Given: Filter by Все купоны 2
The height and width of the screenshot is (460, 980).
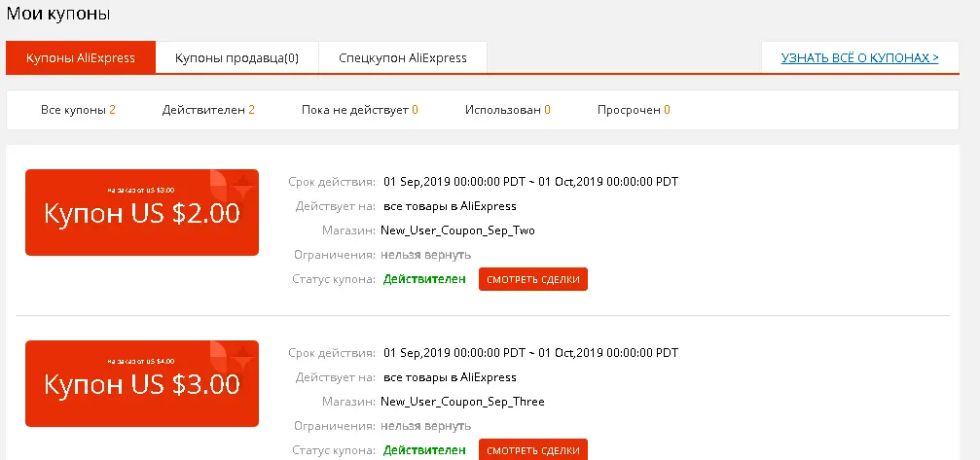Looking at the screenshot, I should click(78, 110).
